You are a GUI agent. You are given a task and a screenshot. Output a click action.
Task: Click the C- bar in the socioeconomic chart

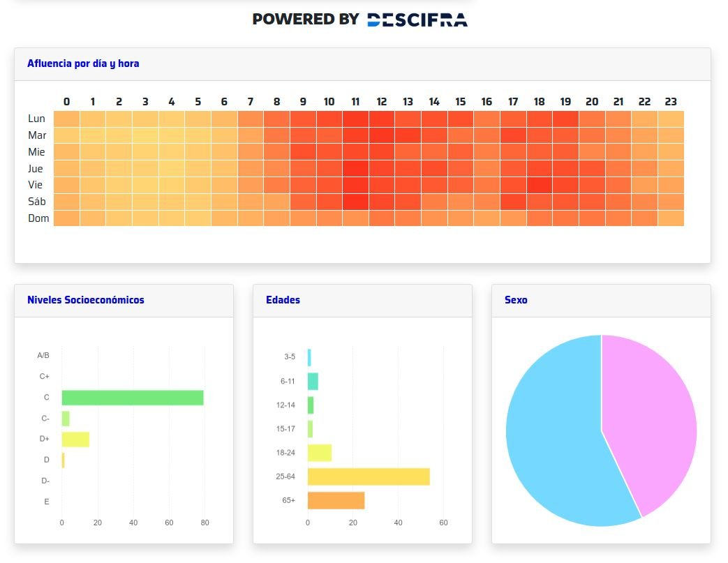tap(66, 419)
